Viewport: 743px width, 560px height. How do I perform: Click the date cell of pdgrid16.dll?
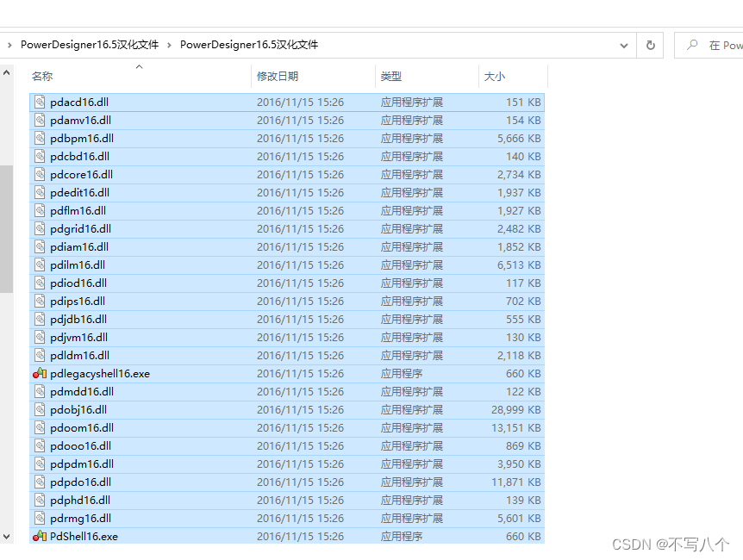click(300, 228)
